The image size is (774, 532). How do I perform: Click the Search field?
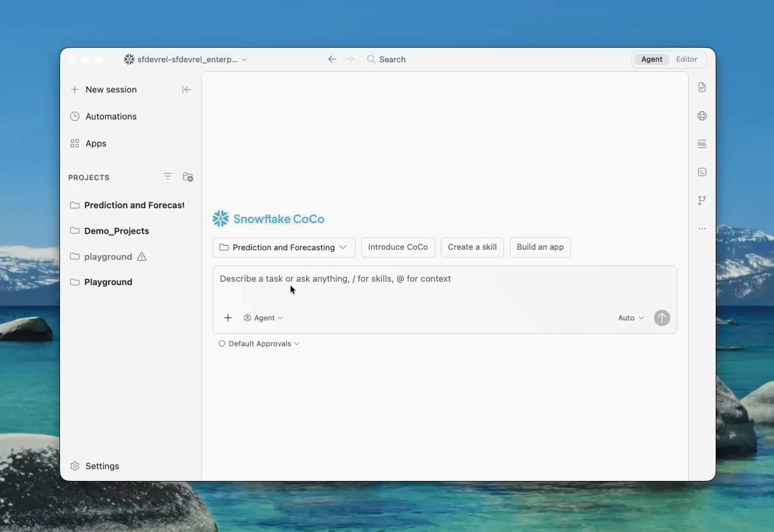click(386, 59)
